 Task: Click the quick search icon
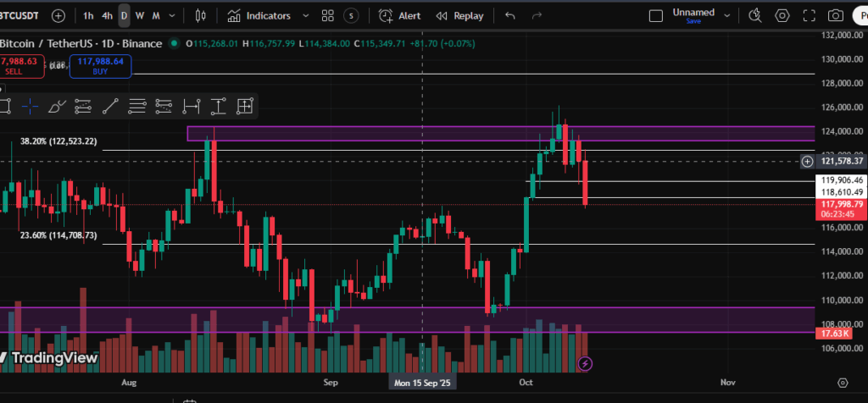click(756, 15)
